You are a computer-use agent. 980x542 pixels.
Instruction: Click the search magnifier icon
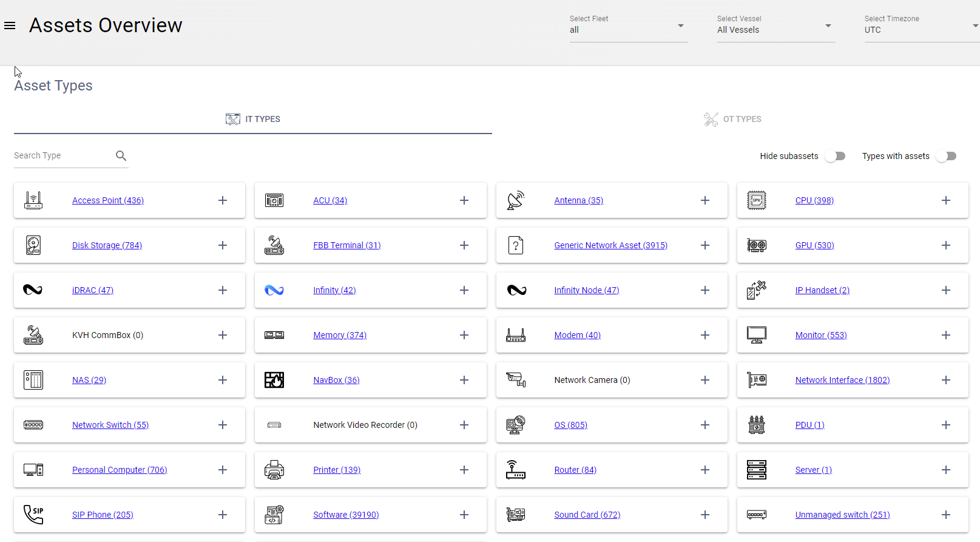tap(121, 156)
